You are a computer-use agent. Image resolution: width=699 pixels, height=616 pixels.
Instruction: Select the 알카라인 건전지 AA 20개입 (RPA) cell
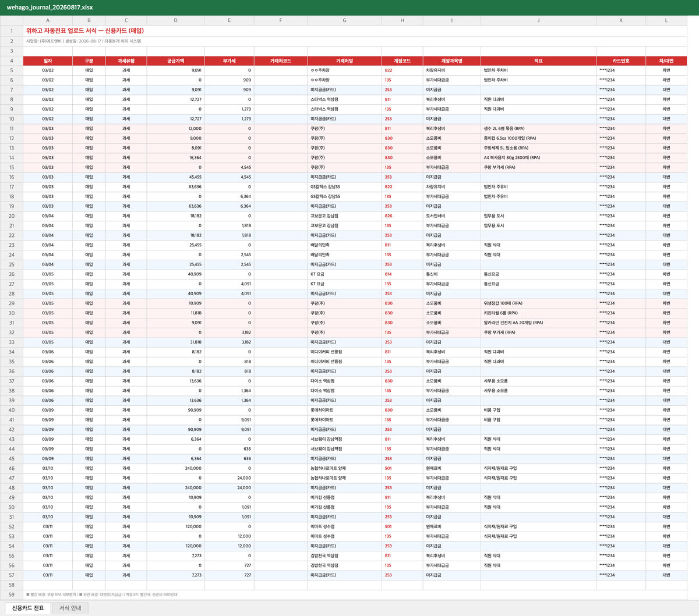click(x=538, y=323)
